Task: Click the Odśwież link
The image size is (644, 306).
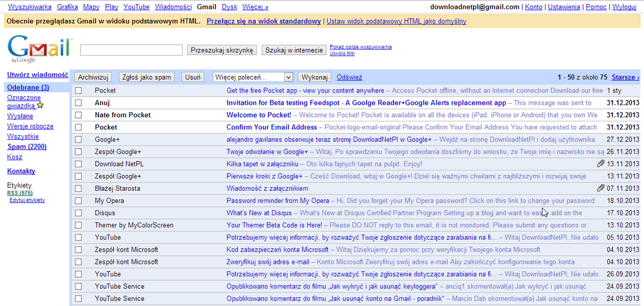Action: pyautogui.click(x=350, y=77)
